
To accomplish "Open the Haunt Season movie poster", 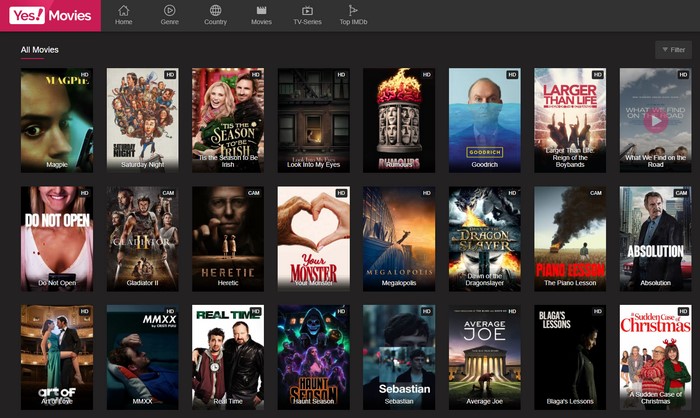I will click(313, 357).
